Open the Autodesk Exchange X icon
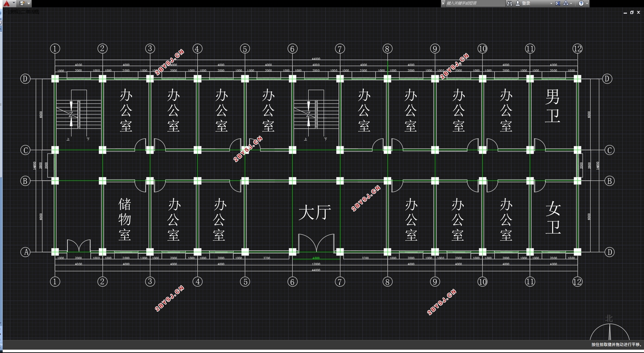The image size is (644, 353). point(558,3)
